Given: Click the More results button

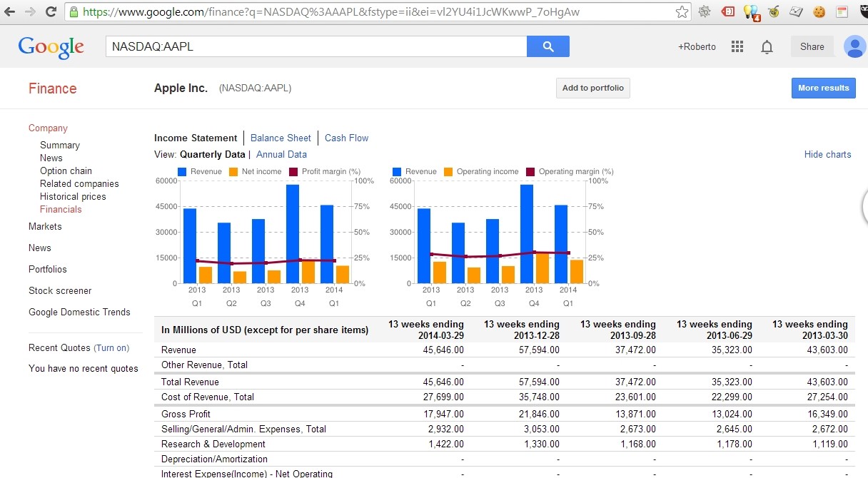Looking at the screenshot, I should pyautogui.click(x=823, y=88).
